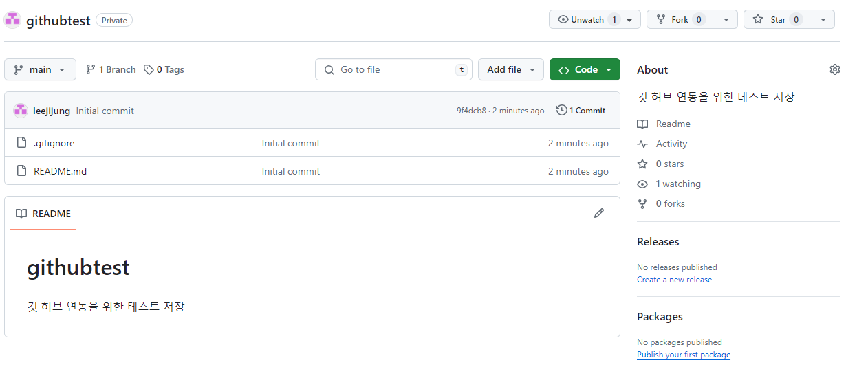Click the pencil icon to edit README
Viewport: 868px width, 378px height.
599,213
